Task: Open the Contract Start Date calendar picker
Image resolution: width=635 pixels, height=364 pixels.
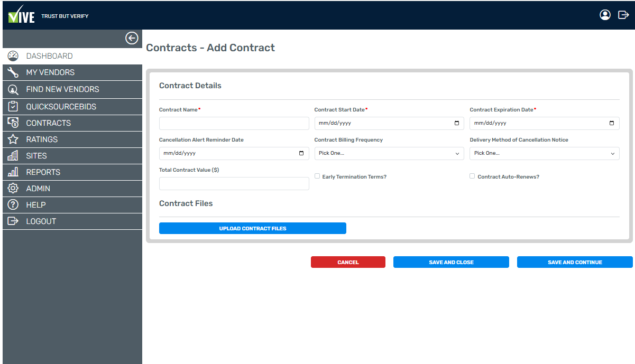Action: [457, 123]
